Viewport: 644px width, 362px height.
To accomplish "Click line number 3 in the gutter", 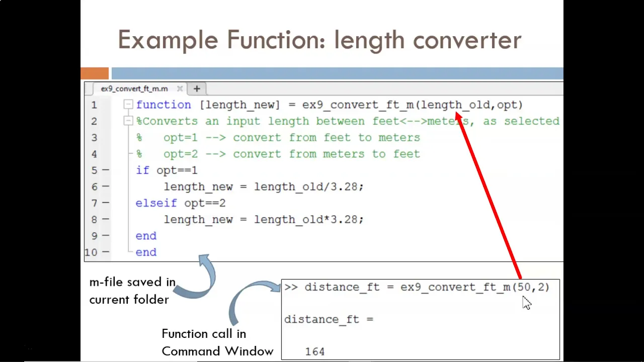I will pos(94,137).
